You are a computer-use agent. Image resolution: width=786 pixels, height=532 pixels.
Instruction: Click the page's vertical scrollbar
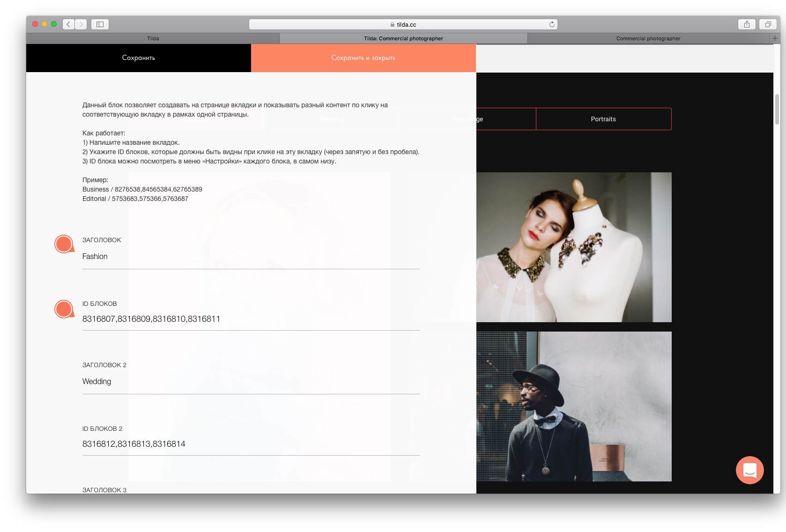click(777, 109)
